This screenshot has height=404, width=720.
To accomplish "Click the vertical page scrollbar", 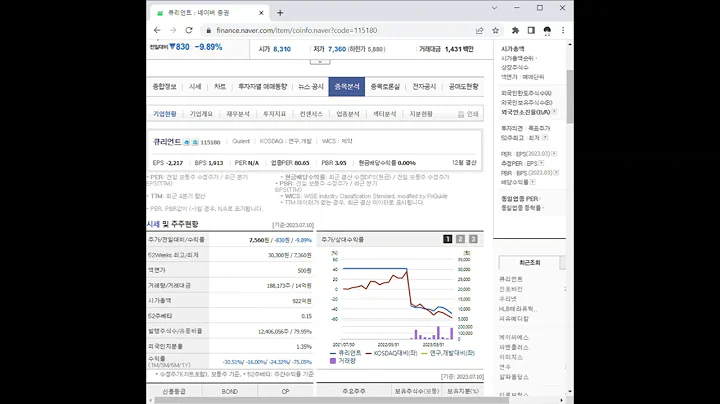I will click(570, 96).
